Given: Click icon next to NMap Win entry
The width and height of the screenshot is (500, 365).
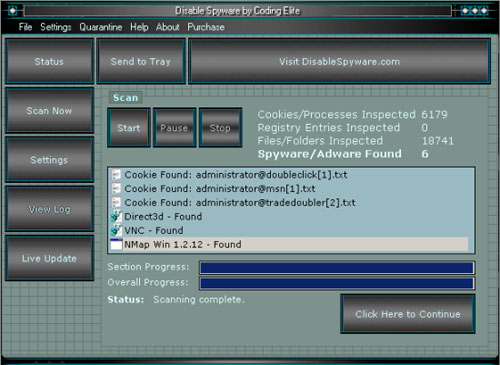Looking at the screenshot, I should (116, 244).
